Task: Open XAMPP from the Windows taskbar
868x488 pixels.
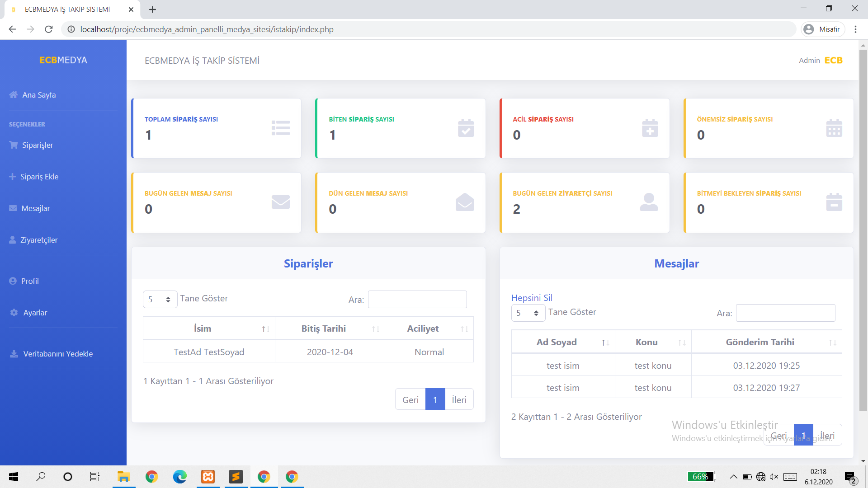Action: click(x=208, y=477)
